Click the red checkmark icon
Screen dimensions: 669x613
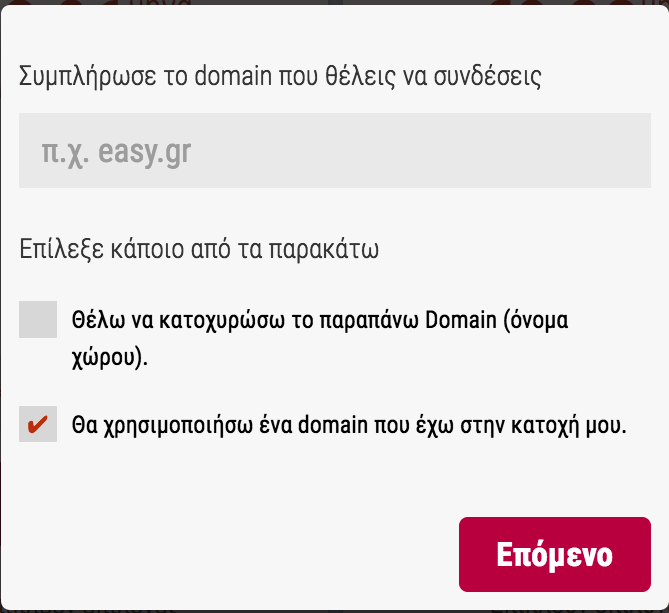[x=38, y=424]
